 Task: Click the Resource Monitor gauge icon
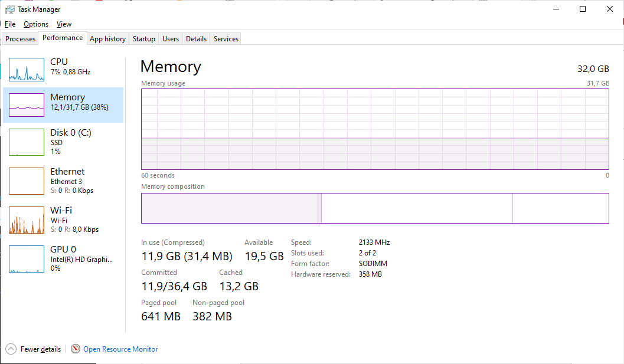coord(76,349)
